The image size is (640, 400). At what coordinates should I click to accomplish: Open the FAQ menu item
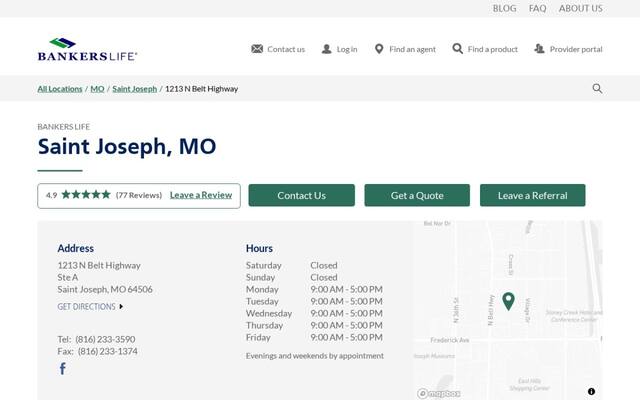[x=538, y=9]
